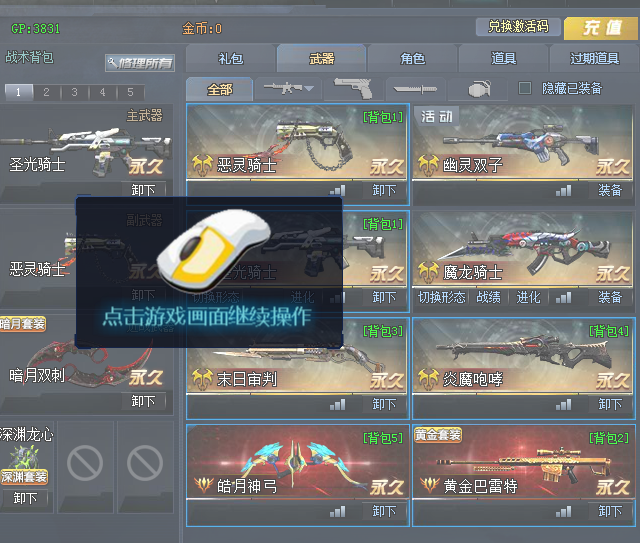Open stats bars icon on 炎魔咆哮 card
Screen dimensions: 640x543
point(564,405)
